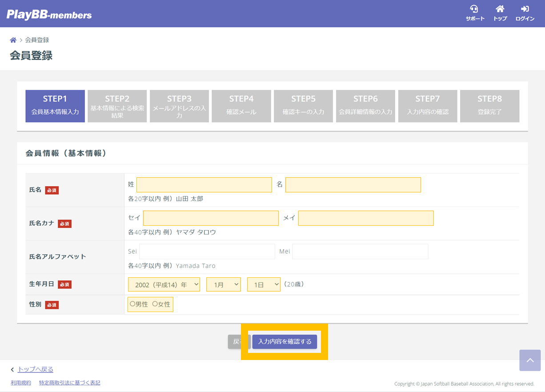Click the scroll-to-top arrow button
Screen dimensions: 545x392
pyautogui.click(x=530, y=360)
